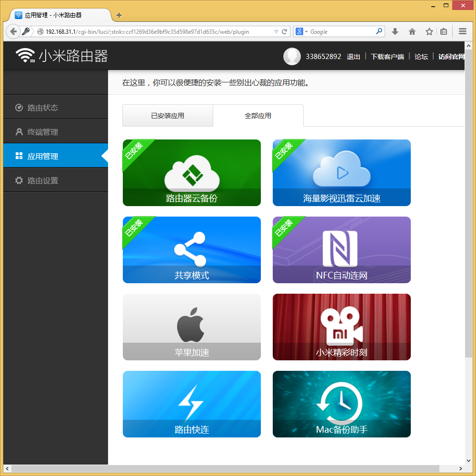Select the 应用管理 - 小米路由器 browser tab
Image resolution: width=476 pixels, height=476 pixels.
coord(61,15)
